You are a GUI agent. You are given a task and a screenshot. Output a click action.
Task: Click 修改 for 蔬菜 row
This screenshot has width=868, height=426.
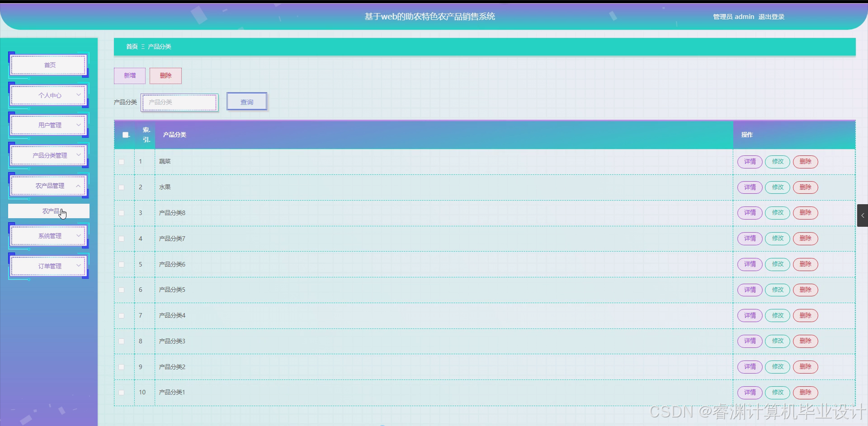pyautogui.click(x=778, y=162)
